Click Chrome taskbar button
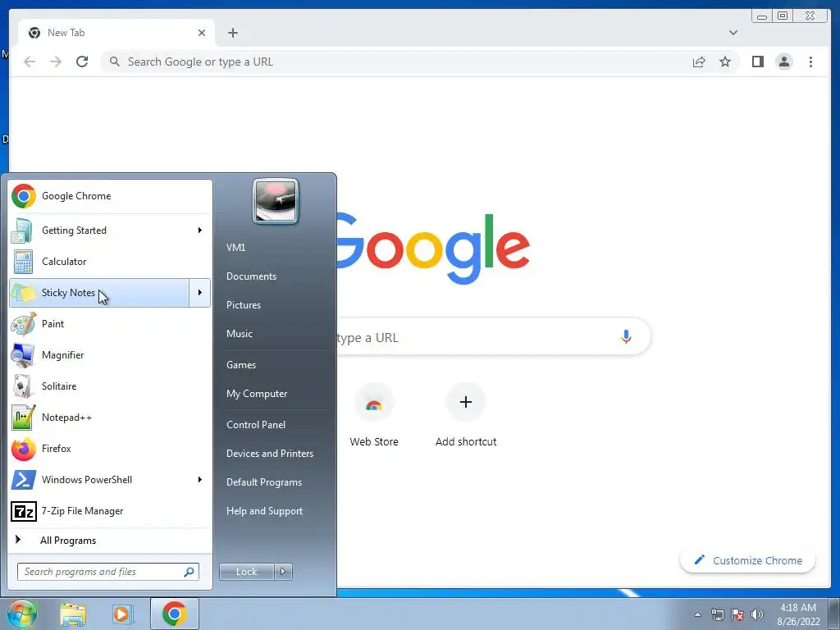This screenshot has width=840, height=630. click(175, 614)
